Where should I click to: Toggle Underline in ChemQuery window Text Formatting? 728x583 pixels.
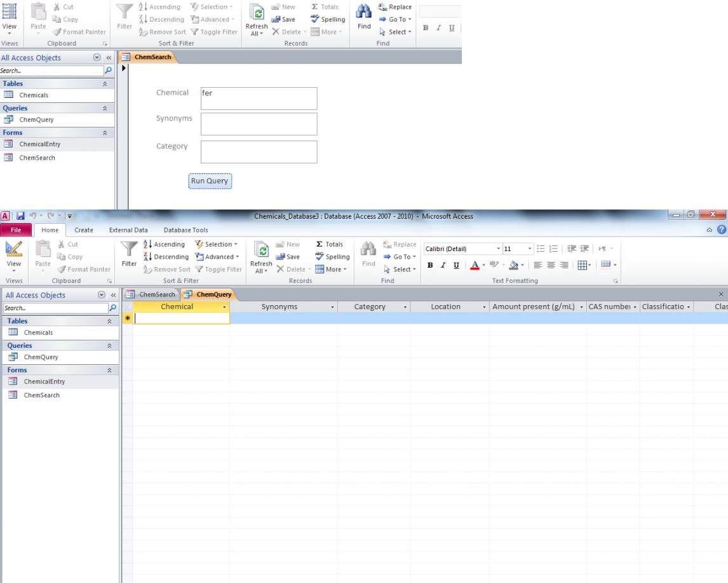point(456,265)
